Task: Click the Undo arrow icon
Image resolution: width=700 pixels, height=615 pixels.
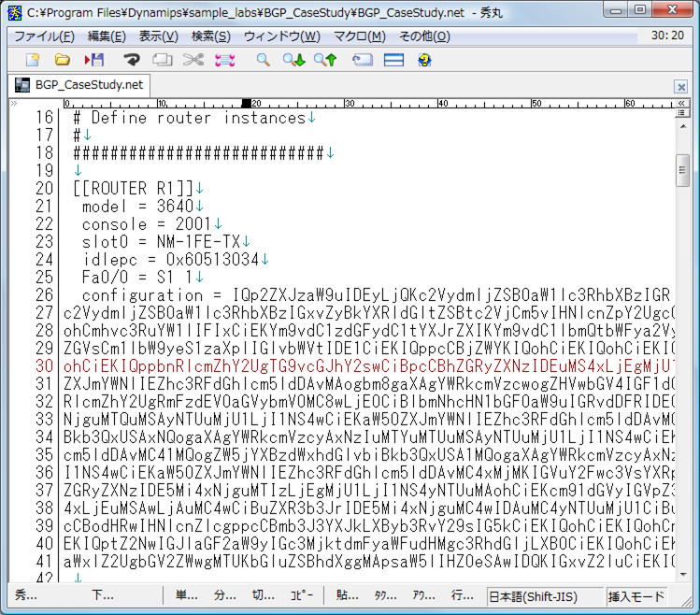Action: pos(132,60)
